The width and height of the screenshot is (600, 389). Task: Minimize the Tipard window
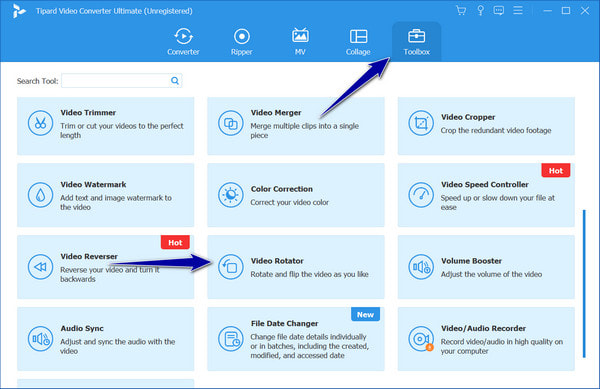548,11
